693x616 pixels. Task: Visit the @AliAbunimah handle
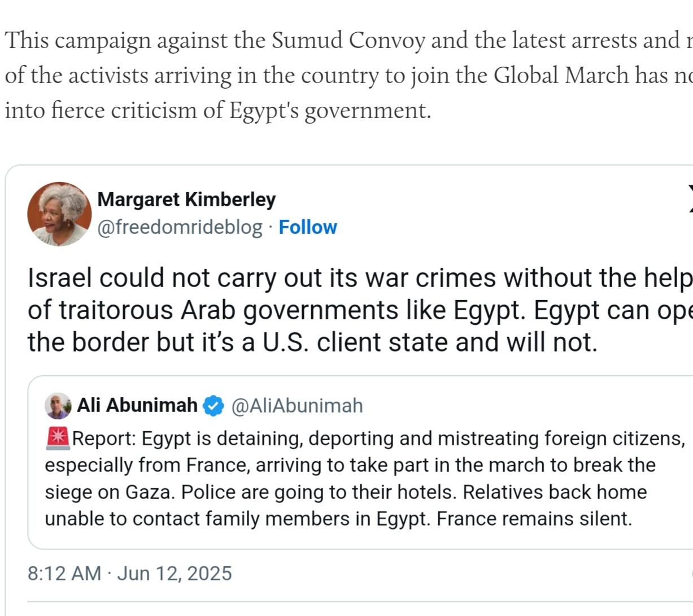point(297,406)
